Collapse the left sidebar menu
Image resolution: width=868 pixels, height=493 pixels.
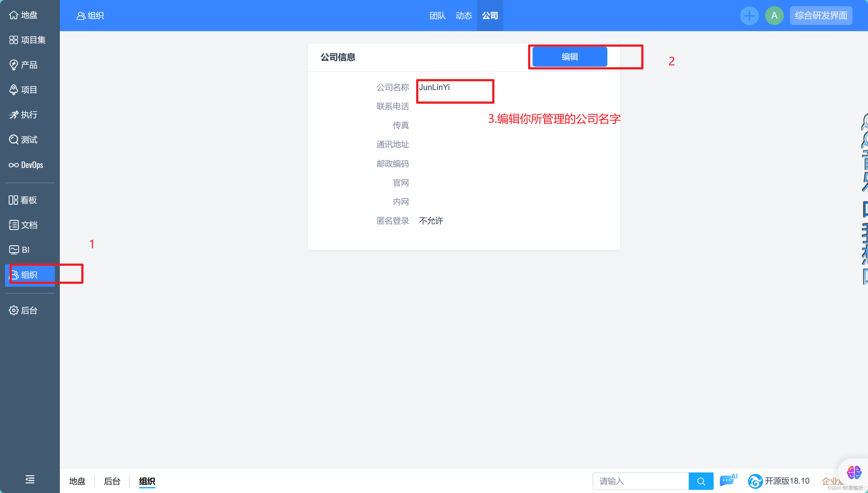(x=30, y=479)
